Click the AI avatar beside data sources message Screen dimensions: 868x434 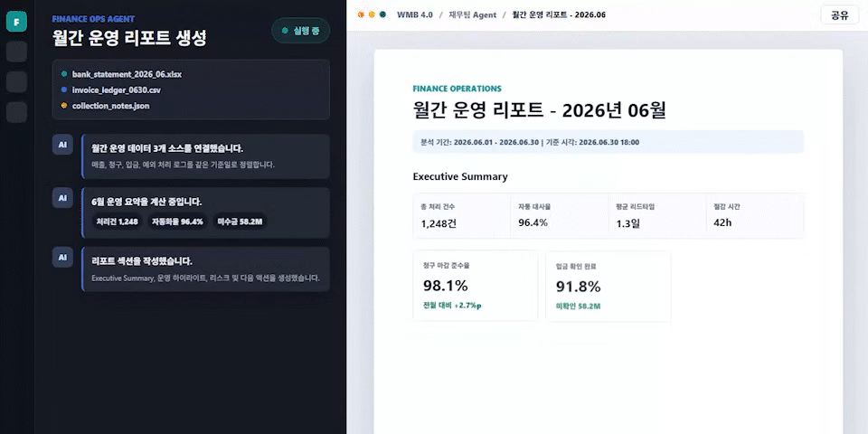62,145
